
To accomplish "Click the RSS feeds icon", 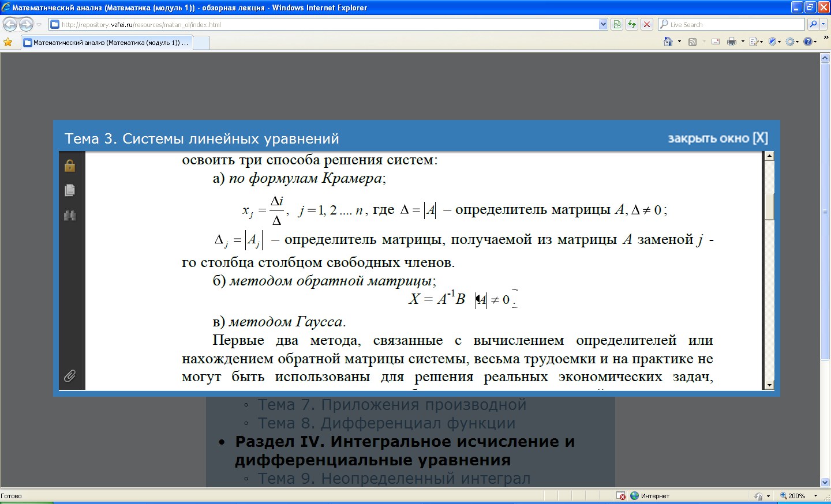I will tap(692, 42).
